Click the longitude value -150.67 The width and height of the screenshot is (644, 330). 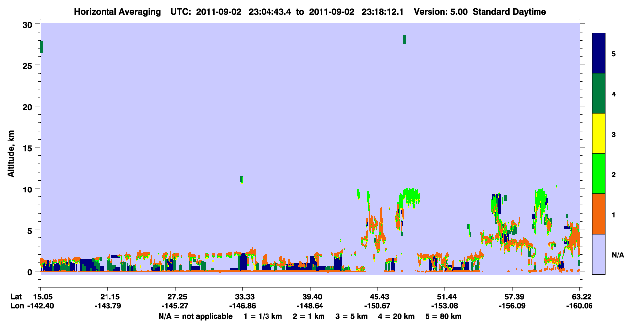[377, 306]
